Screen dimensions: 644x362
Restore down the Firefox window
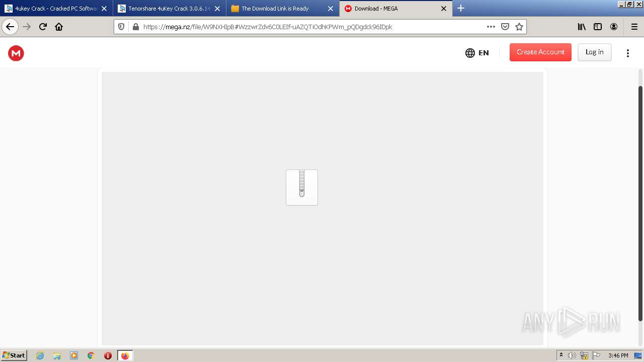pyautogui.click(x=629, y=4)
